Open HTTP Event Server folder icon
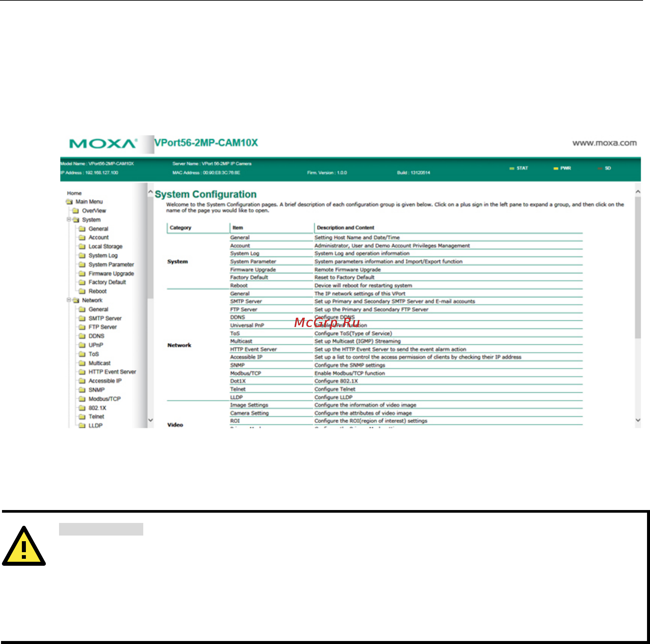The image size is (650, 644). click(82, 372)
